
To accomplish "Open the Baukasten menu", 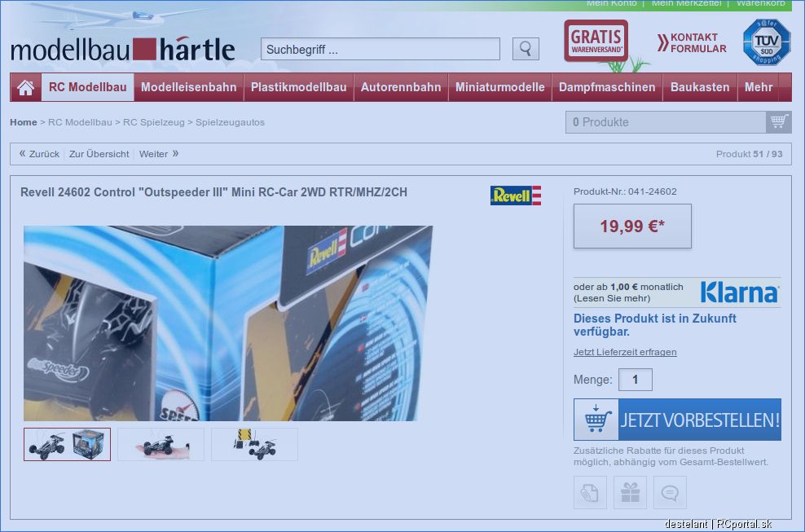I will 700,87.
